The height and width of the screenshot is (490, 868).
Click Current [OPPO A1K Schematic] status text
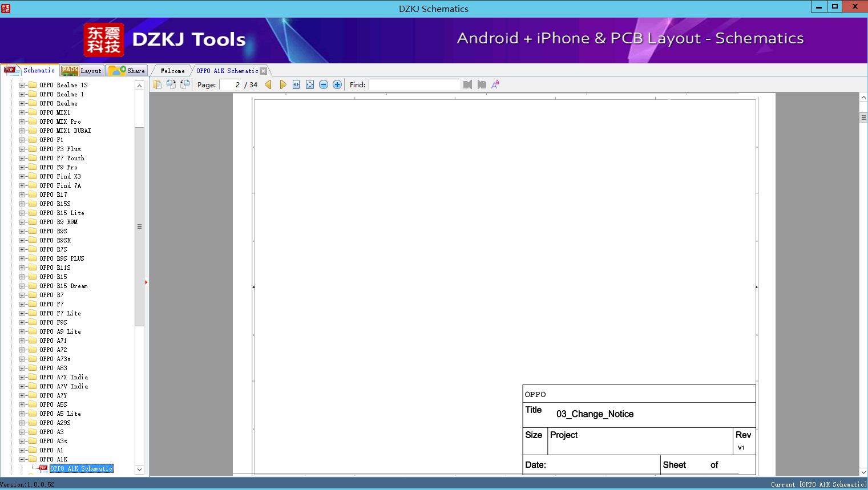(818, 484)
